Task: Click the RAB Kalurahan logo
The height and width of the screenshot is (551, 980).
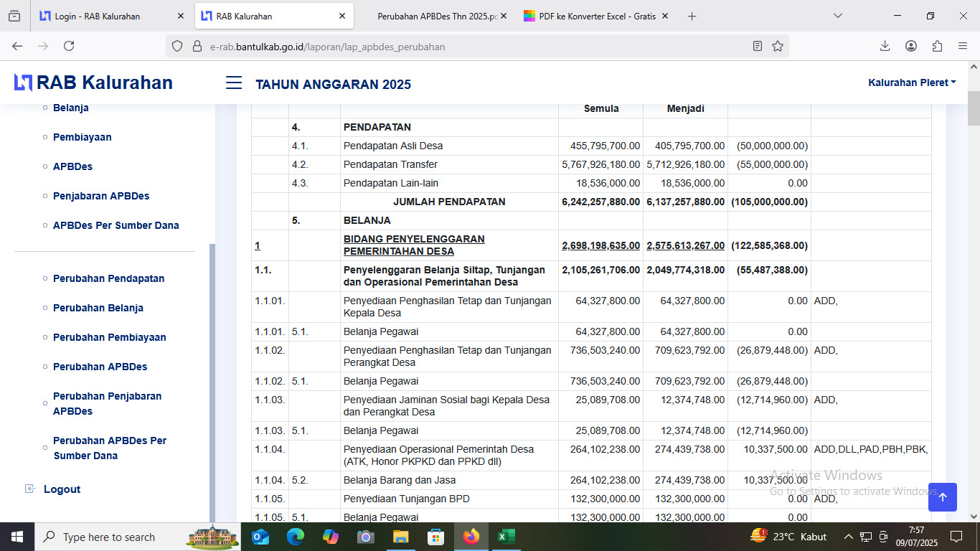Action: [x=93, y=83]
